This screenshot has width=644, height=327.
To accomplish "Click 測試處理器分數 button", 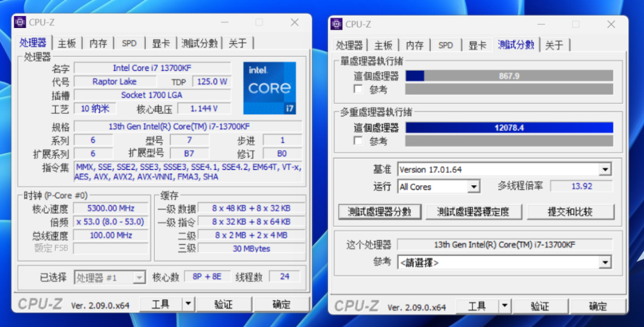I will [379, 211].
